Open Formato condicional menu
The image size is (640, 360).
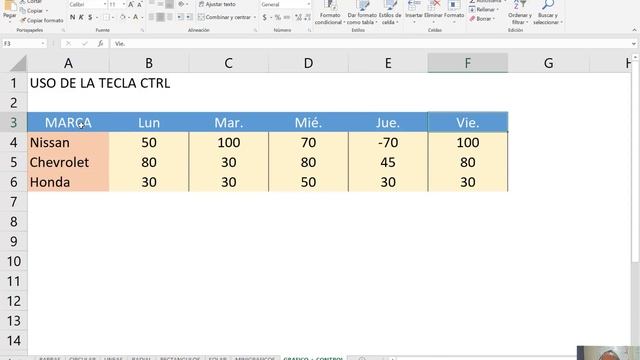pos(330,13)
